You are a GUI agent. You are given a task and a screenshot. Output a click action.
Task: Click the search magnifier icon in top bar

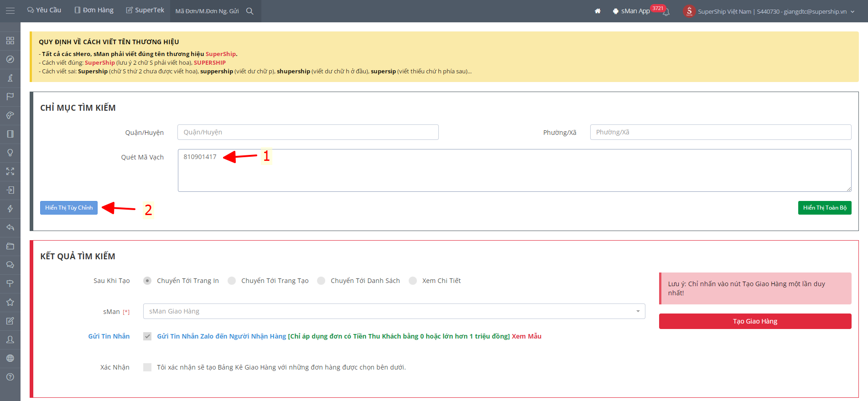[249, 11]
